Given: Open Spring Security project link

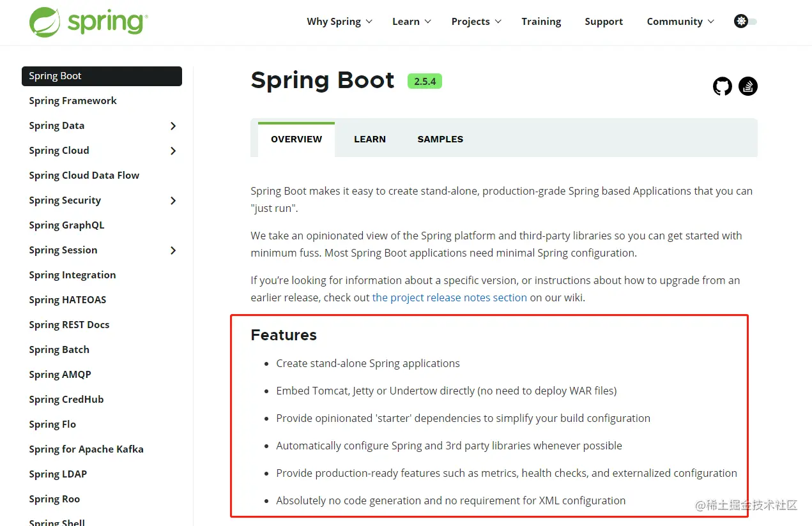Looking at the screenshot, I should tap(65, 200).
